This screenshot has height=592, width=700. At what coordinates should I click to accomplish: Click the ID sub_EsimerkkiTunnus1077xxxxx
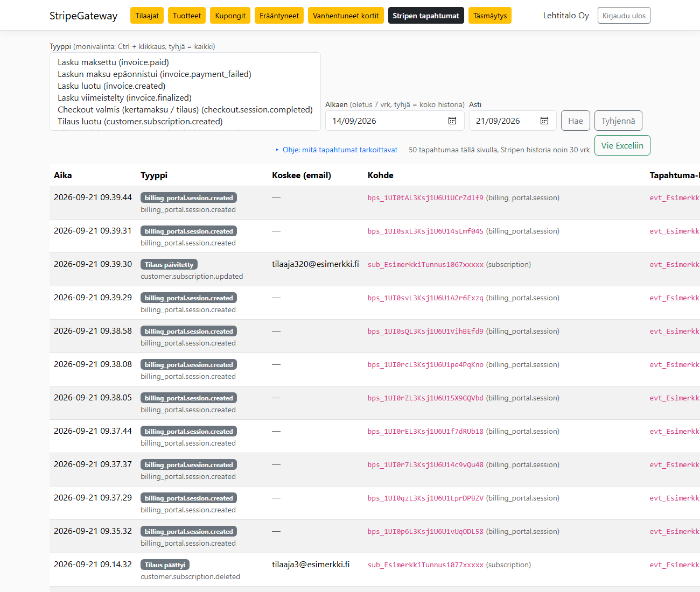pos(425,565)
